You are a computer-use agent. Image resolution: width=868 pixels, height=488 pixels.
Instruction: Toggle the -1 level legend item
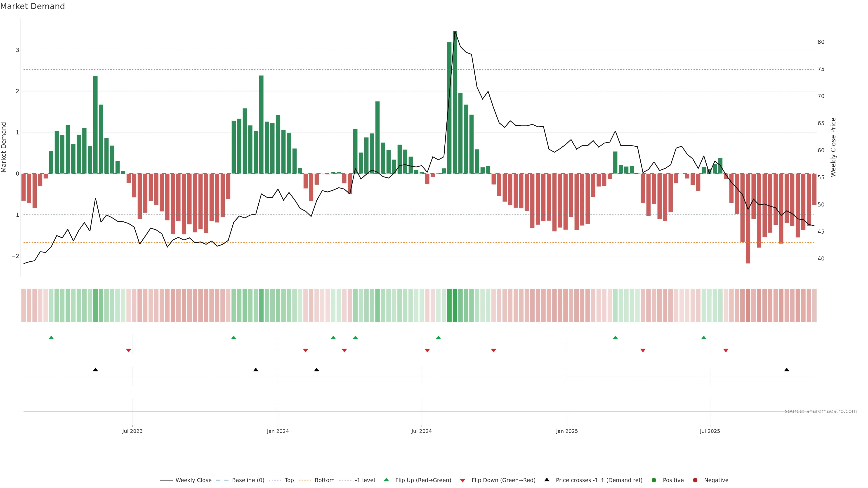365,480
